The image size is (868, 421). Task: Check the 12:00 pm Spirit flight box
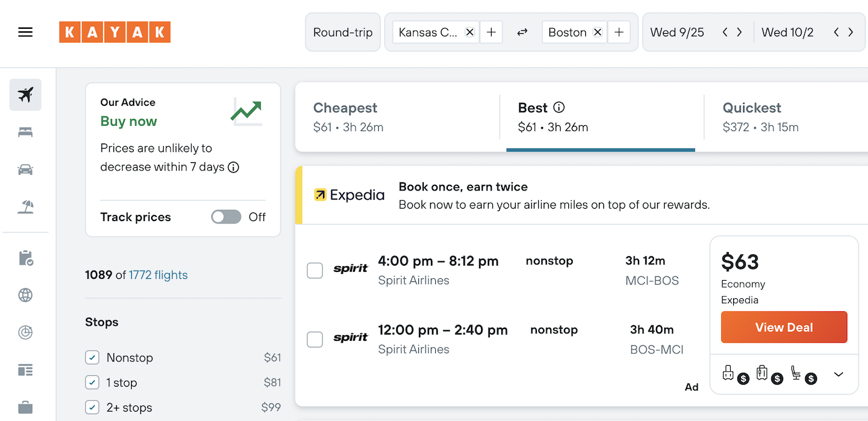pyautogui.click(x=315, y=340)
